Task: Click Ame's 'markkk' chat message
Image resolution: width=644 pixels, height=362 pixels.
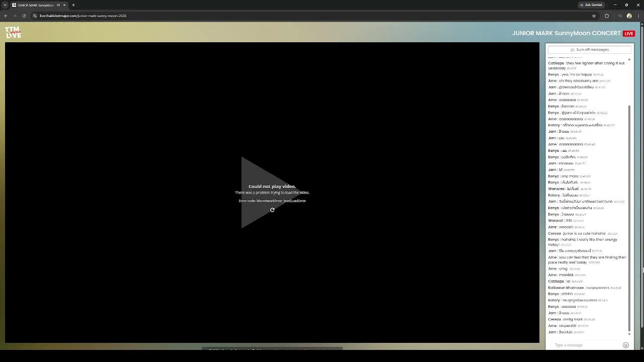Action: (x=567, y=275)
